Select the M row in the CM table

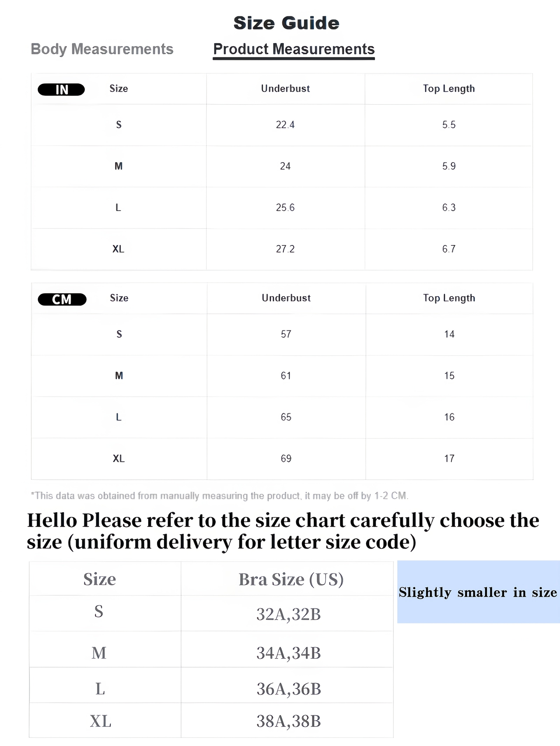pos(282,376)
